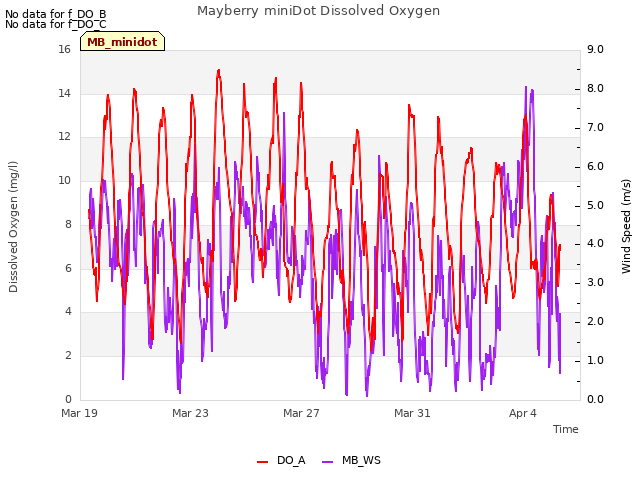The width and height of the screenshot is (640, 480).
Task: Click the 5.0 value on wind speed axis
Action: [x=595, y=205]
